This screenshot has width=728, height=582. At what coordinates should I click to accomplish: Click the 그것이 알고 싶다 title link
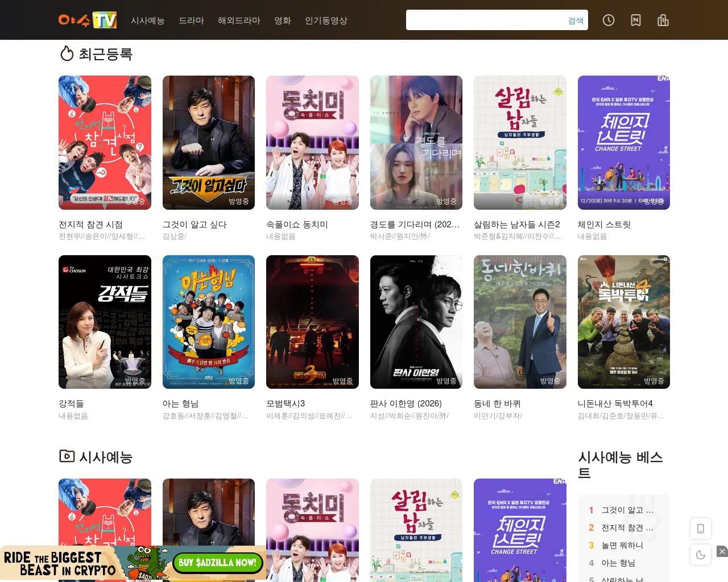tap(195, 225)
